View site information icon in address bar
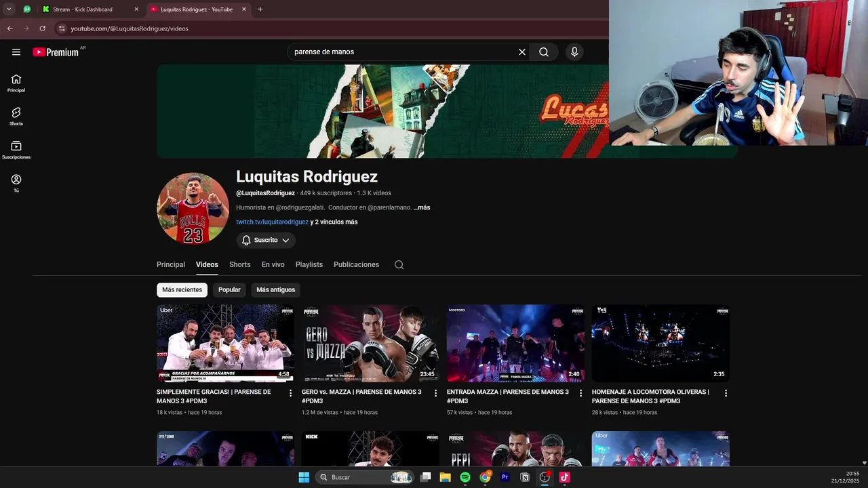 pyautogui.click(x=62, y=28)
